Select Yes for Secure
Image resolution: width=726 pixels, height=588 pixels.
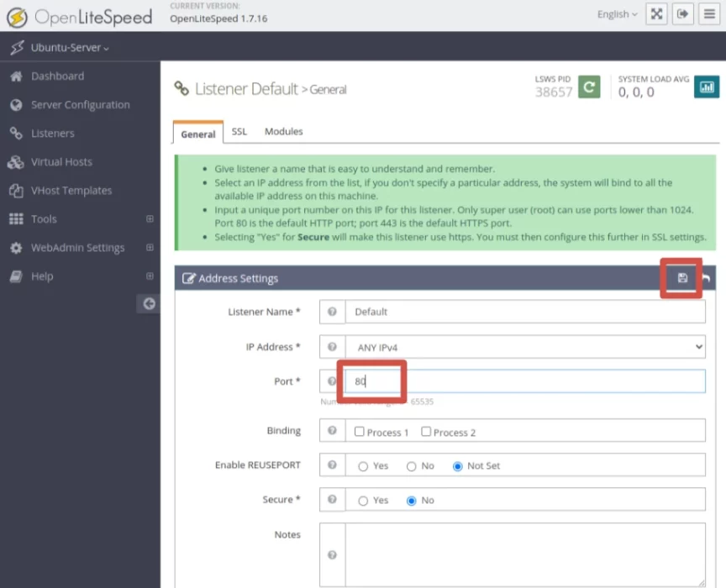(363, 501)
